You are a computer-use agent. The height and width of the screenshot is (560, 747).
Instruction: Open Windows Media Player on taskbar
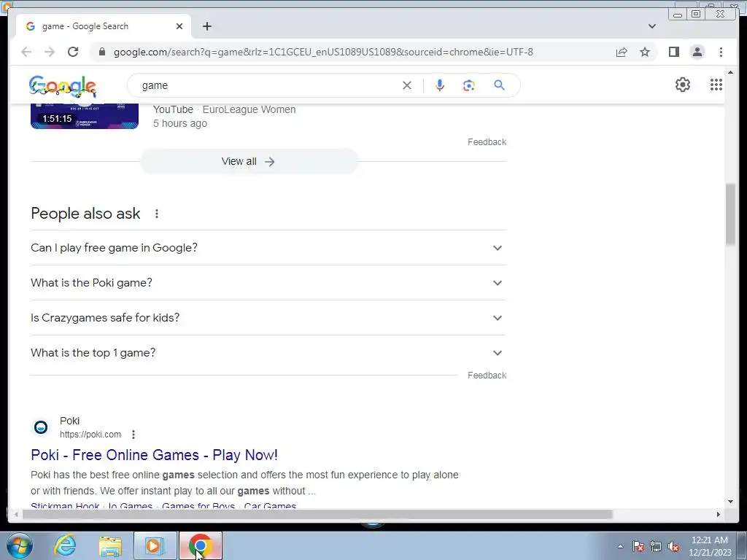tap(155, 545)
